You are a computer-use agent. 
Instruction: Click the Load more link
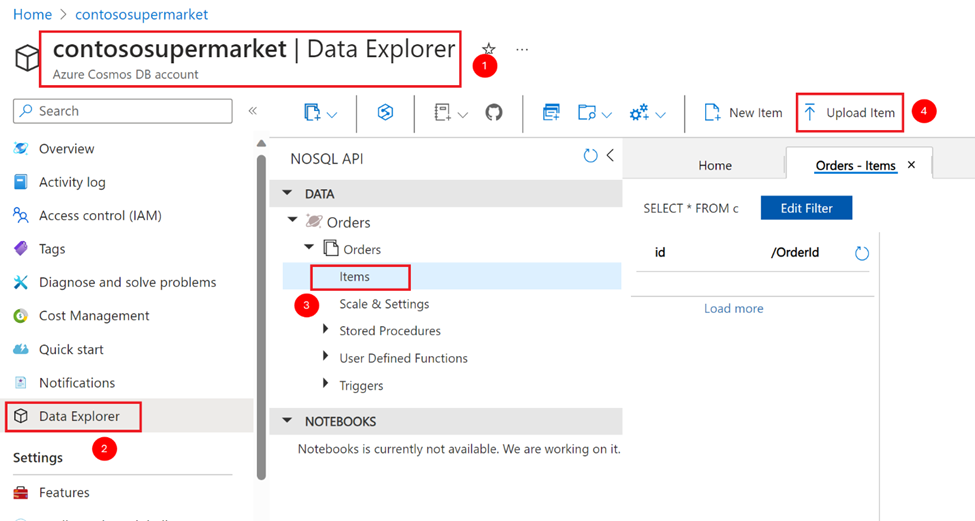[x=733, y=308]
